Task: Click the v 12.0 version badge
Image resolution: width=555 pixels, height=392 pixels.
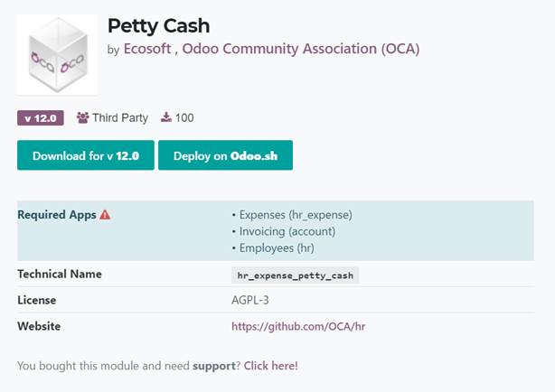Action: [x=40, y=117]
